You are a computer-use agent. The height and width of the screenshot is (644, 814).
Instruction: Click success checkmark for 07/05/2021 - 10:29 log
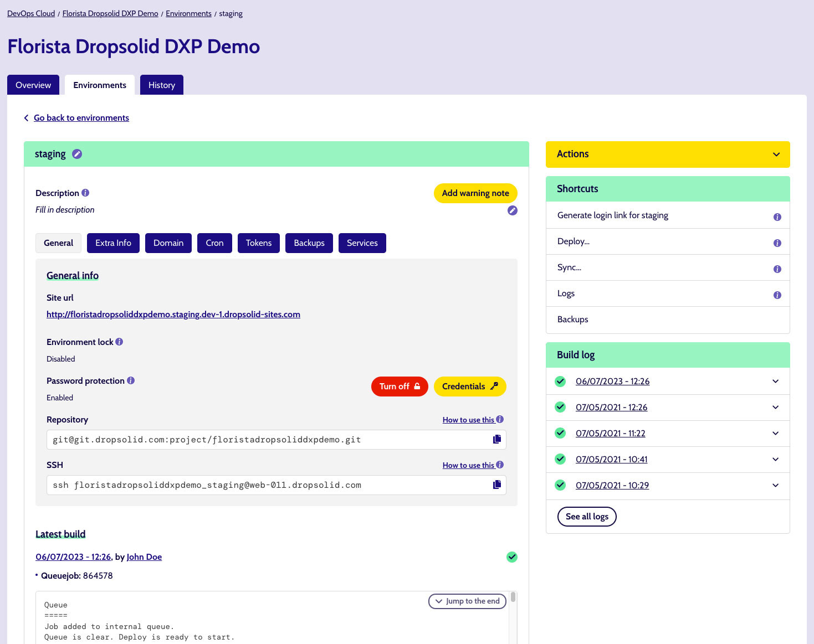tap(560, 485)
